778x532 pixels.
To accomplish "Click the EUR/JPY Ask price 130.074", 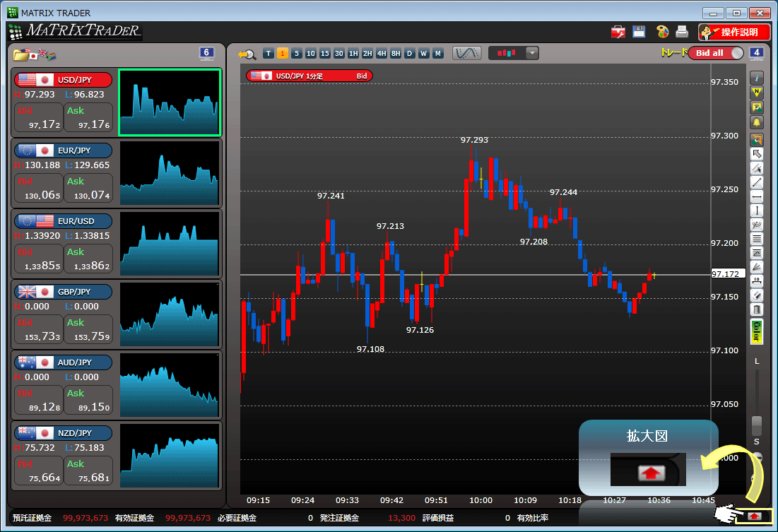I will click(x=88, y=188).
